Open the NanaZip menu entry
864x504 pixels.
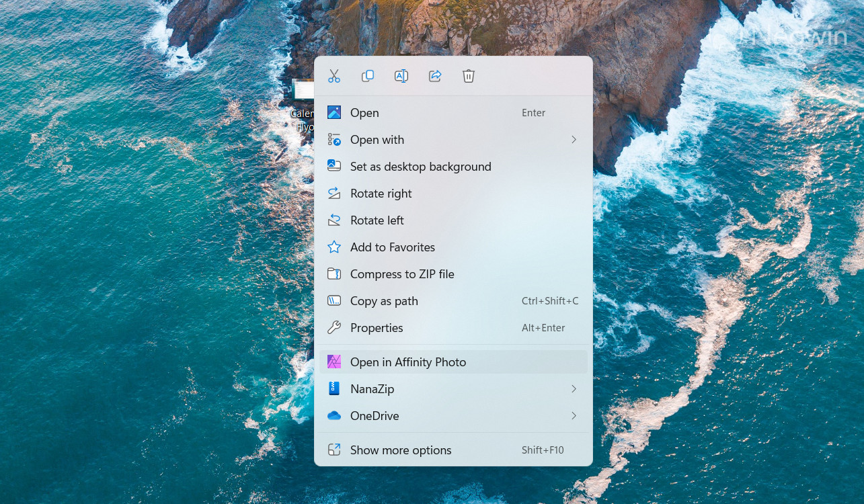pos(453,389)
